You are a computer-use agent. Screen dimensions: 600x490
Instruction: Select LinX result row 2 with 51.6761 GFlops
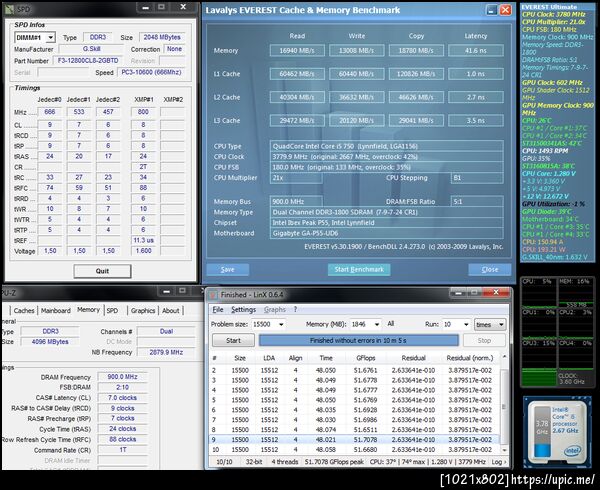[x=355, y=370]
